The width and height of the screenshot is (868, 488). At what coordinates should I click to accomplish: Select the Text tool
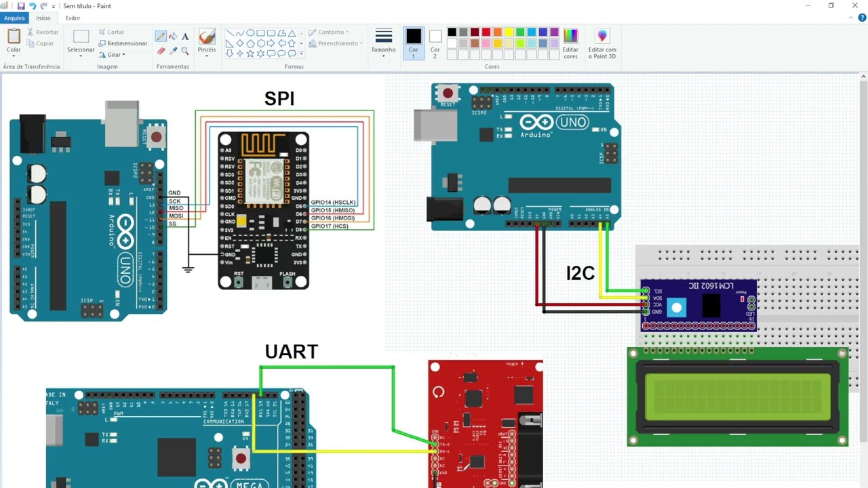185,36
